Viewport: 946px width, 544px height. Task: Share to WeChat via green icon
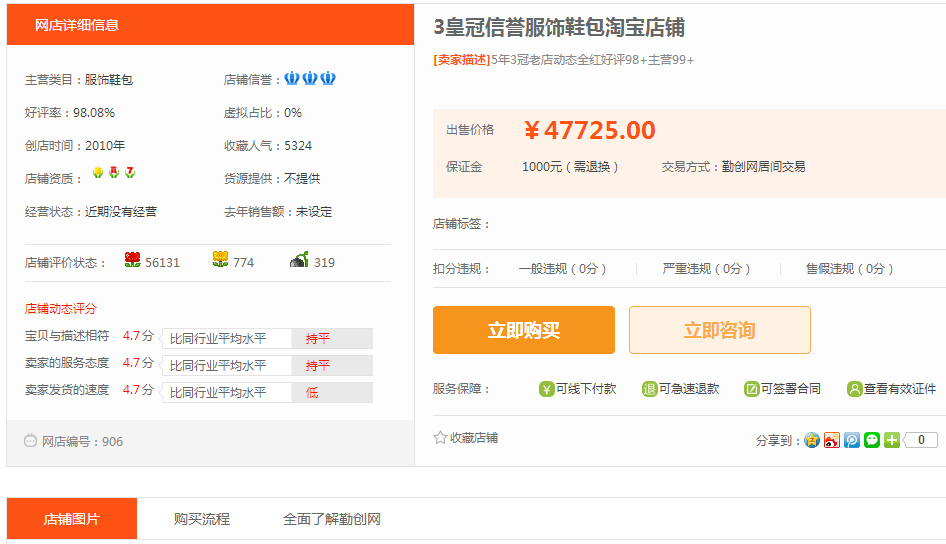click(x=872, y=440)
